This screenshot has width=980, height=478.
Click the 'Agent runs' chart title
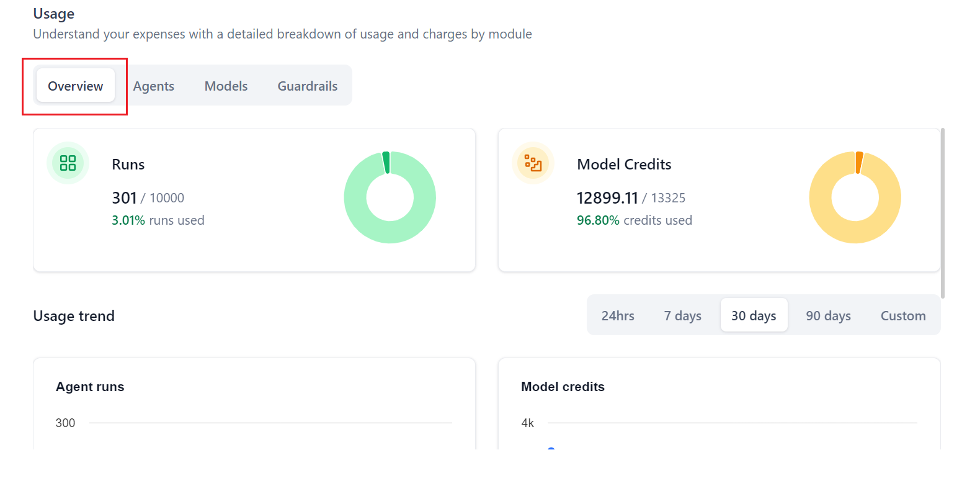pyautogui.click(x=90, y=387)
